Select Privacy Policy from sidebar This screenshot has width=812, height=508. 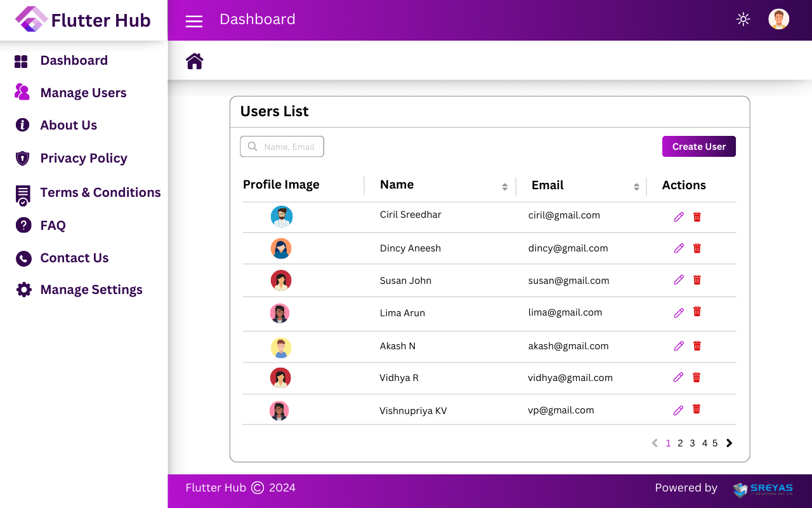[x=83, y=158]
